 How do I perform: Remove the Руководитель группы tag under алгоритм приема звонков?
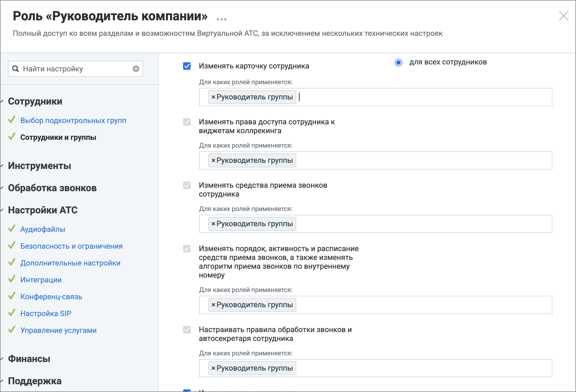coord(213,305)
